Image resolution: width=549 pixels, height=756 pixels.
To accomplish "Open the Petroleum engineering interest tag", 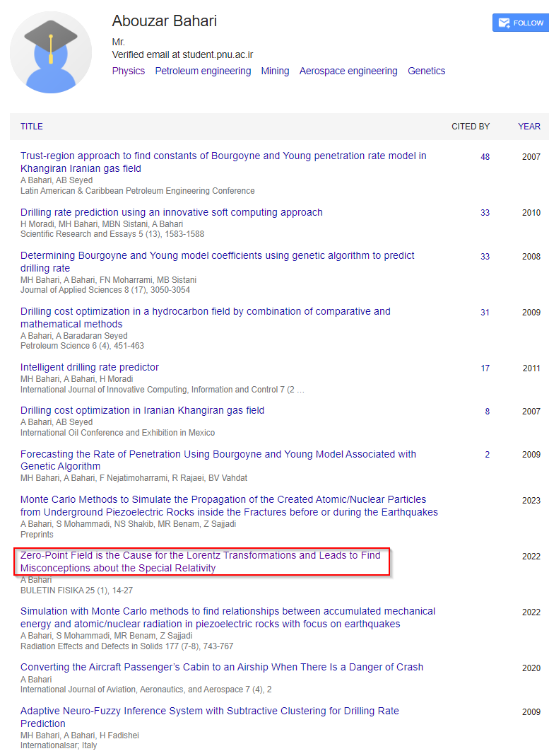I will [203, 71].
